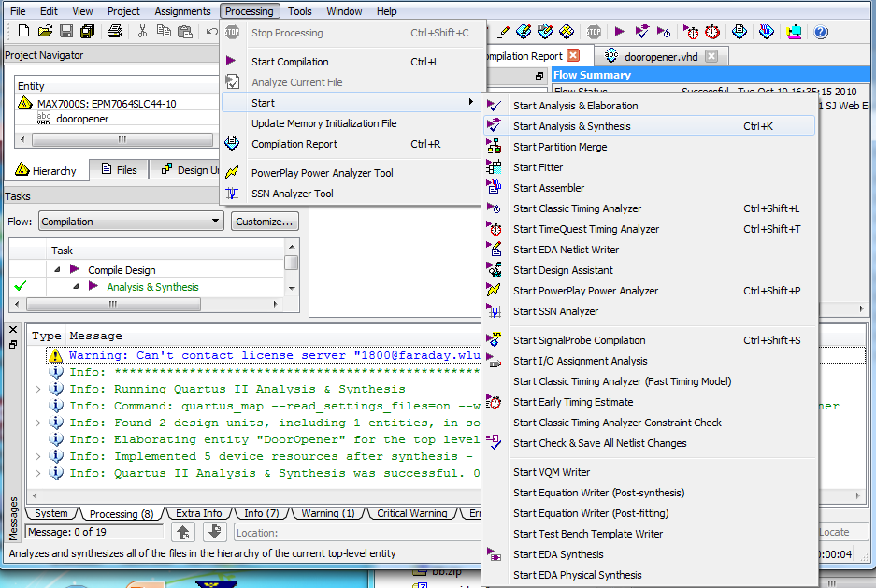This screenshot has width=876, height=588.
Task: Select Start TimeQuest Timing Analyzer entry
Action: pos(648,229)
